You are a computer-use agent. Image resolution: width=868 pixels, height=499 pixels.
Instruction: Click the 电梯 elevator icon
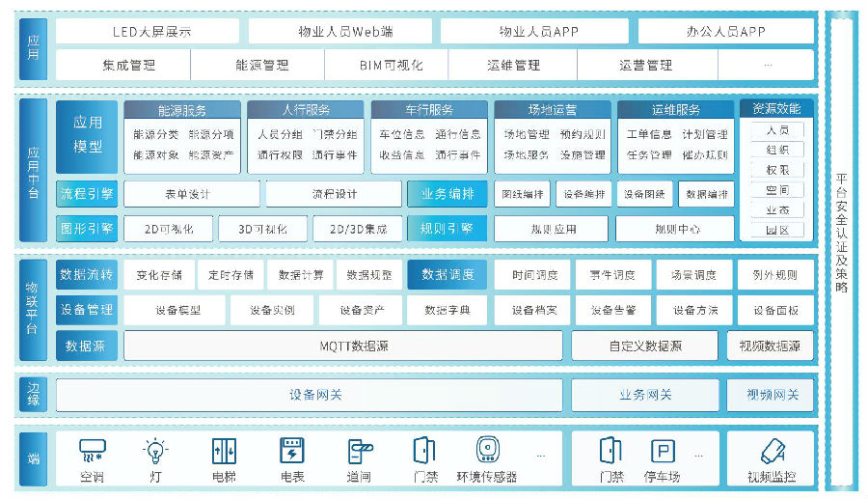[x=224, y=451]
